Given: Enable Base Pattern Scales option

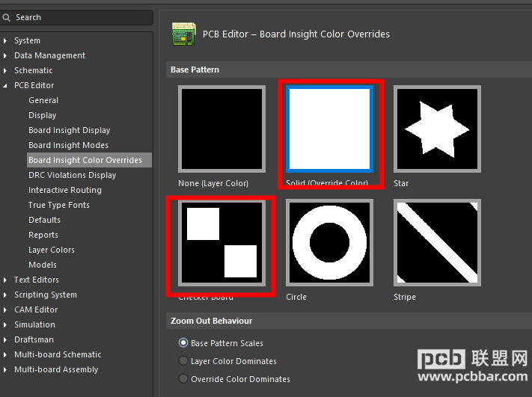Looking at the screenshot, I should [x=183, y=342].
